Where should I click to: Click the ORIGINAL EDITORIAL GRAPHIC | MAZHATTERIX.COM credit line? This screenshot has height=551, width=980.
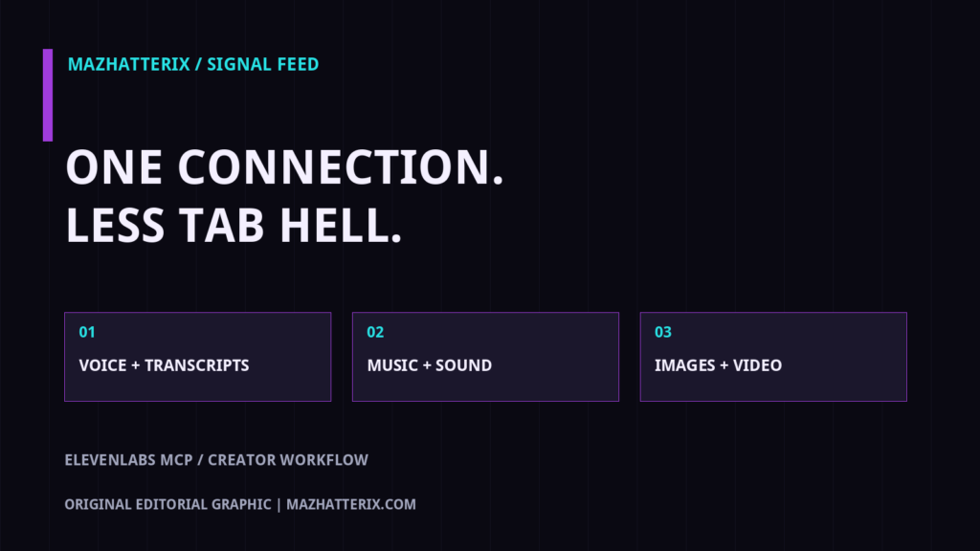[240, 504]
